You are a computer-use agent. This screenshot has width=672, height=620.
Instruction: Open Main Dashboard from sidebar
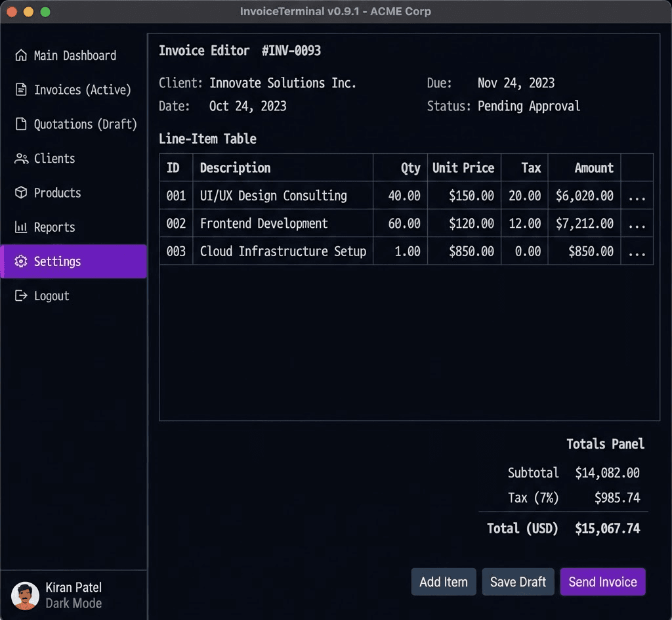click(75, 55)
